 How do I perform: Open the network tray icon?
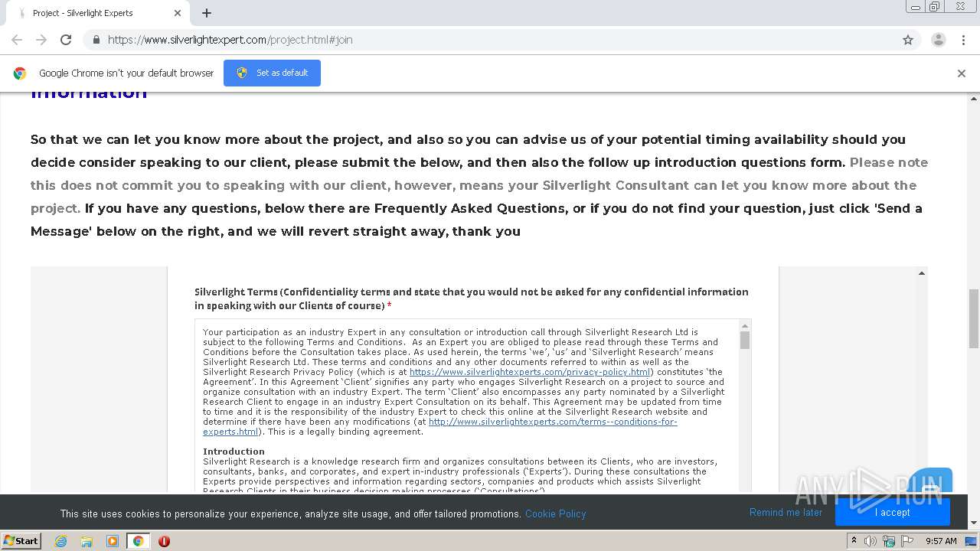click(x=889, y=541)
